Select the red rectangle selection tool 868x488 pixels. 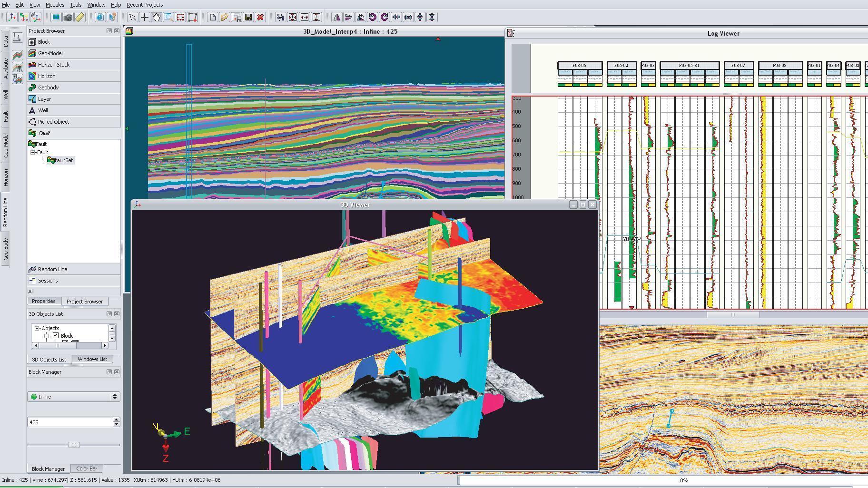pyautogui.click(x=180, y=17)
